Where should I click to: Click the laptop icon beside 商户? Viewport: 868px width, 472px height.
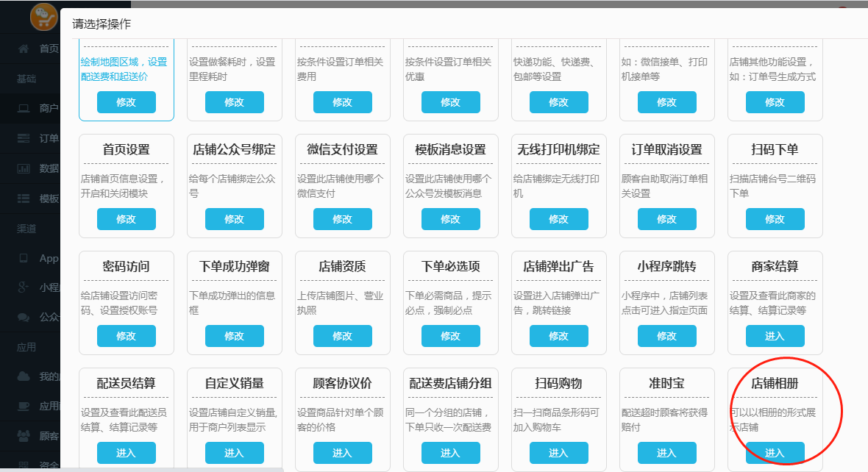tap(24, 108)
